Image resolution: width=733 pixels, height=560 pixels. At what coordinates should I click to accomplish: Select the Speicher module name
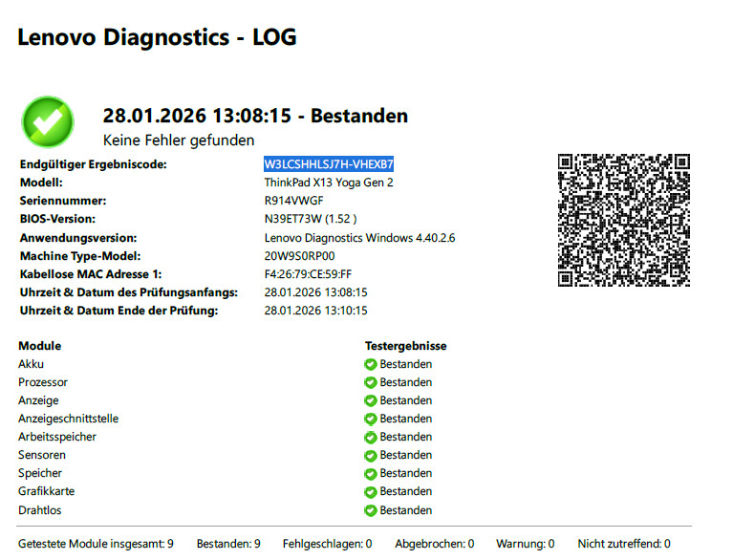40,474
